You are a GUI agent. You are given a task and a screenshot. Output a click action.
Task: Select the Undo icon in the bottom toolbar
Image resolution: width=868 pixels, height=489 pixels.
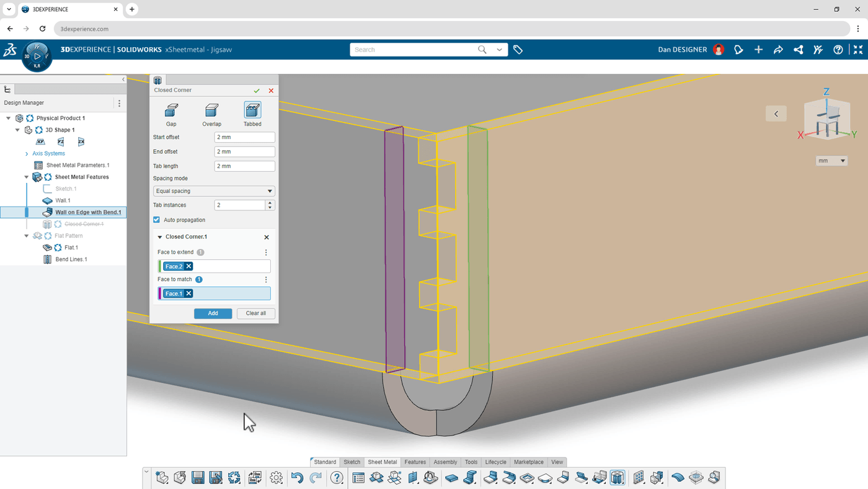[x=296, y=477]
